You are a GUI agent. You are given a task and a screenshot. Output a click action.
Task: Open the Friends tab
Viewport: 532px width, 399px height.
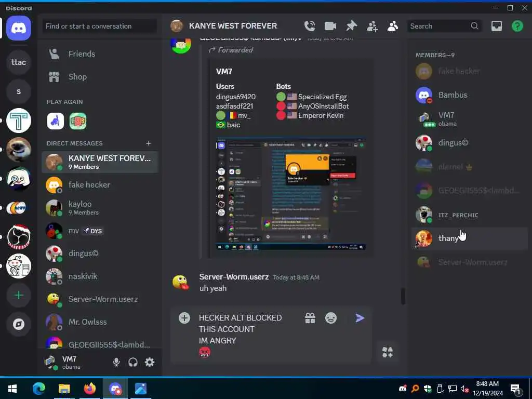[x=100, y=54]
